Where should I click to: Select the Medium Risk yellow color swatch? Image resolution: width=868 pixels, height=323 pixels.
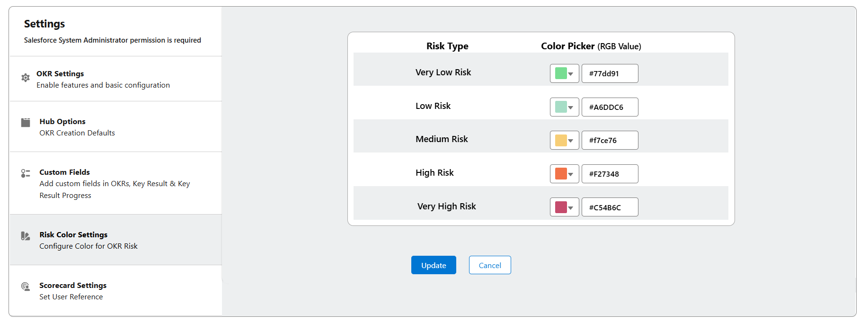click(561, 140)
